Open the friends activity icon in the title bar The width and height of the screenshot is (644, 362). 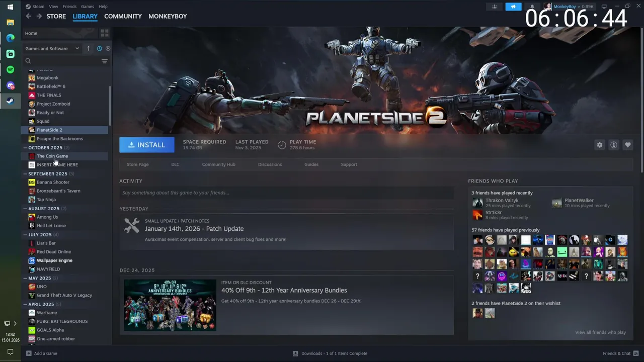(495, 7)
